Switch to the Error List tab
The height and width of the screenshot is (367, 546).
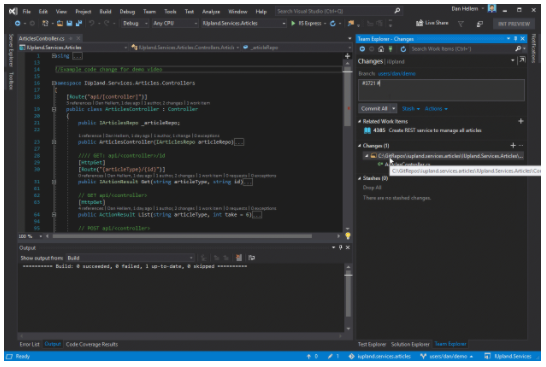(30, 344)
